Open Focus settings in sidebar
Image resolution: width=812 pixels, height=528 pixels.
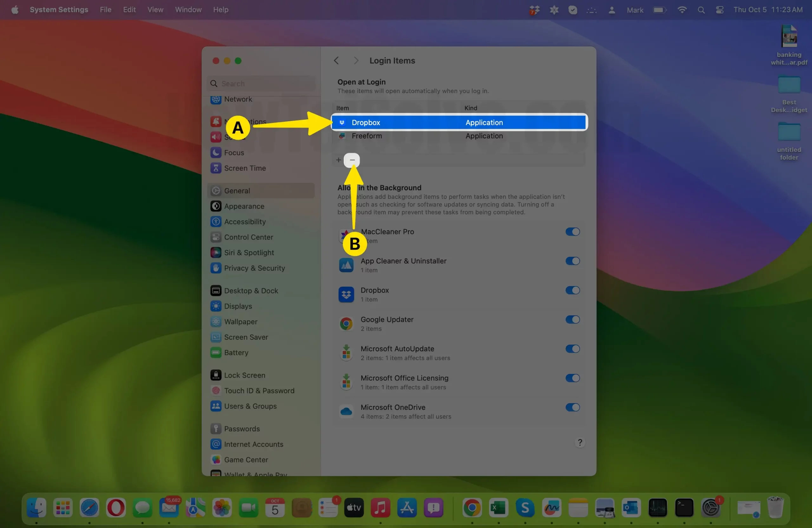(x=261, y=153)
